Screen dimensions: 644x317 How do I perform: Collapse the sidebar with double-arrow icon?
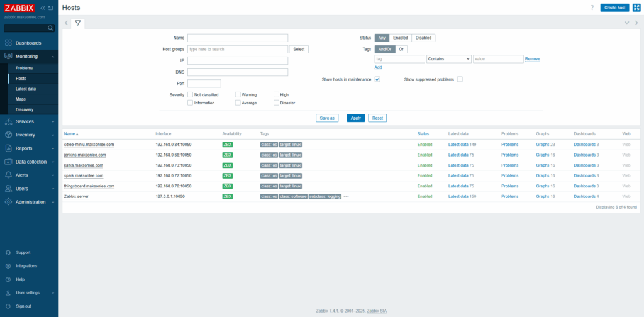pyautogui.click(x=42, y=8)
